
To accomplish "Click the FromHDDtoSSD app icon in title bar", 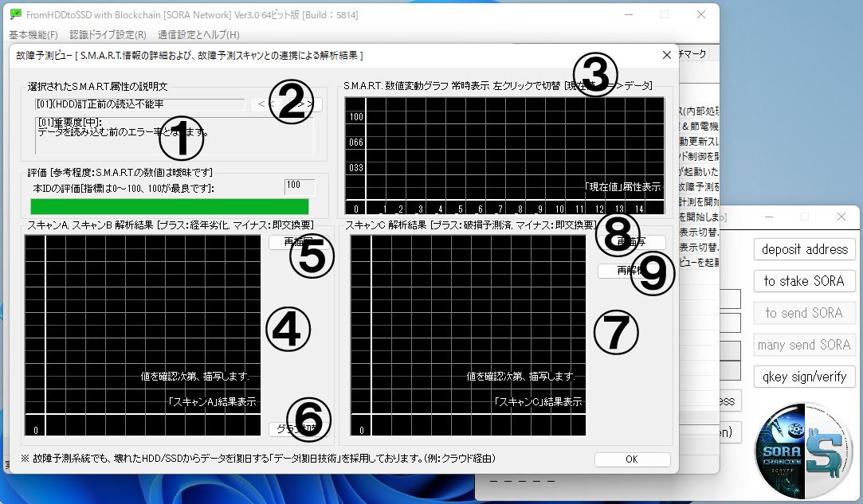I will pos(15,14).
